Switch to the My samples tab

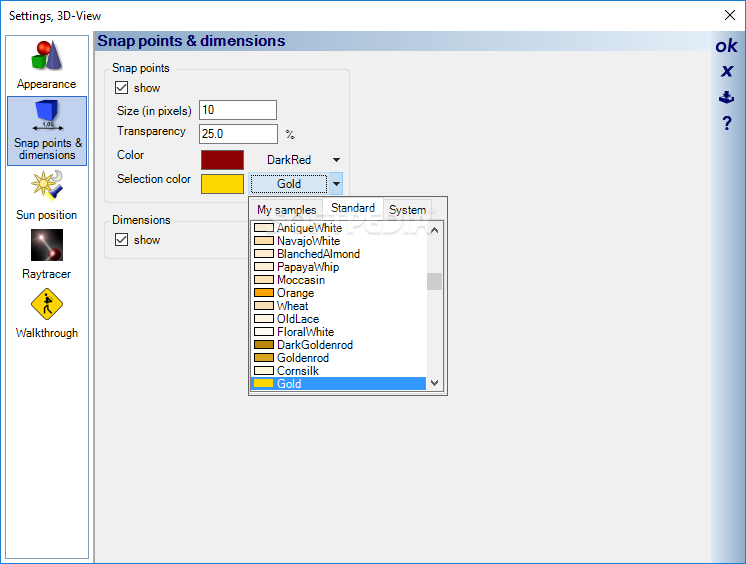click(x=286, y=209)
